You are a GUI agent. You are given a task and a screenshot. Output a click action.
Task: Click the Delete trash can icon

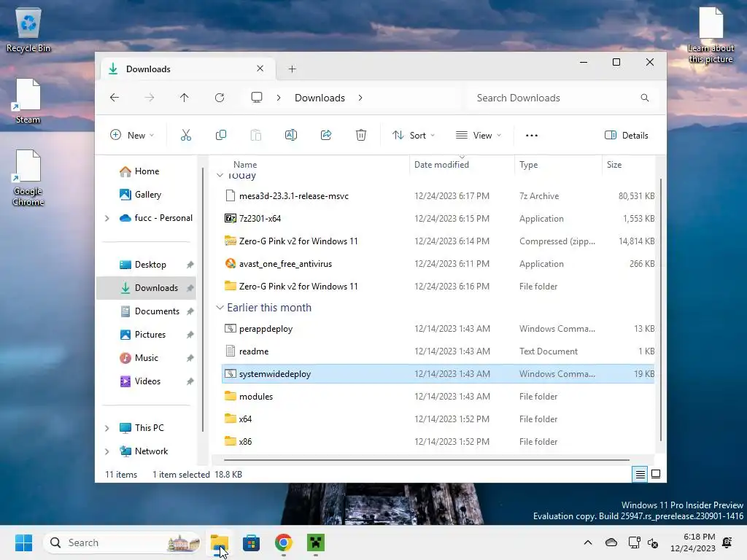[361, 135]
